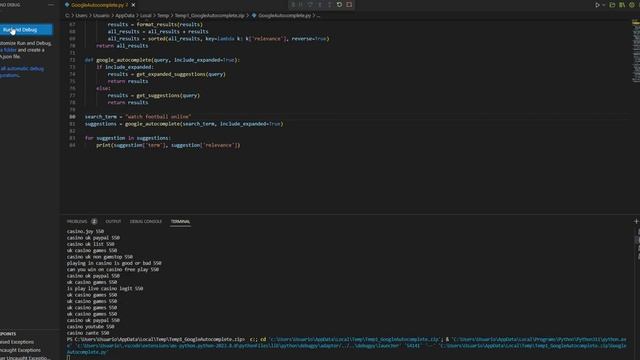Step out in the debug toolbar
Image resolution: width=640 pixels, height=360 pixels.
[330, 5]
